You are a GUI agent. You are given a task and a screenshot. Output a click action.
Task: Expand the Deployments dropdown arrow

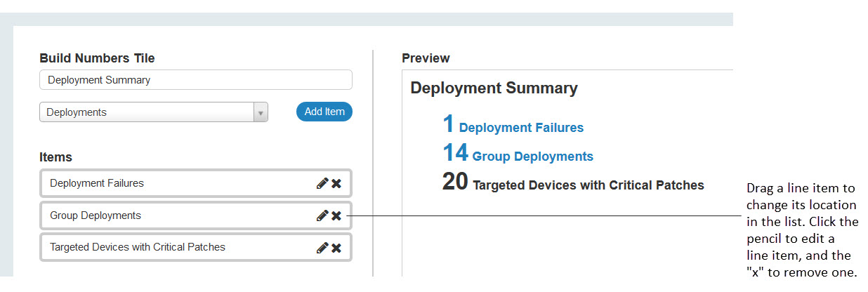point(261,112)
